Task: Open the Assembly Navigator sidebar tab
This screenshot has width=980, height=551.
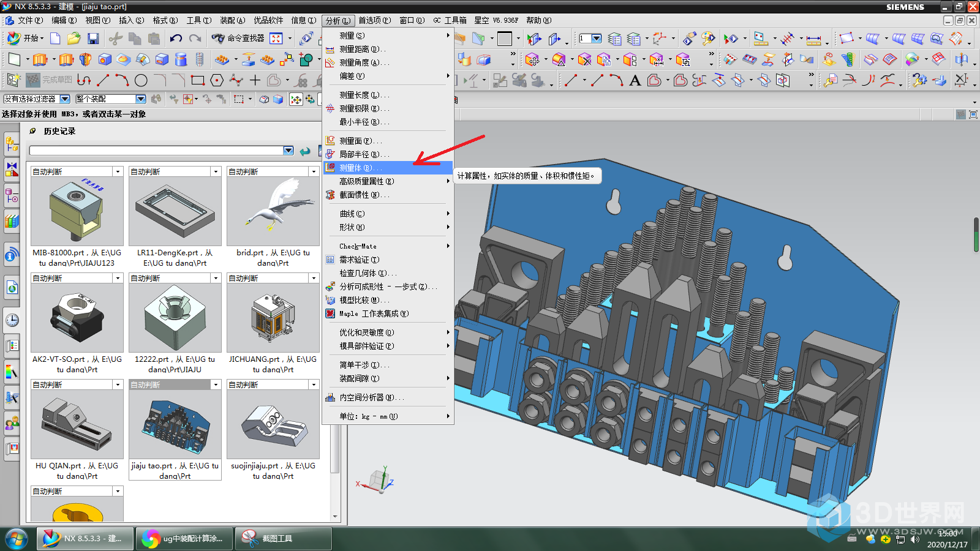Action: tap(12, 144)
